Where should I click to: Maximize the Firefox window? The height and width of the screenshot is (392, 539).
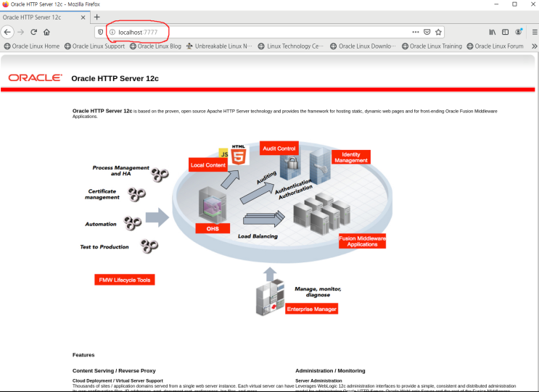[x=514, y=4]
